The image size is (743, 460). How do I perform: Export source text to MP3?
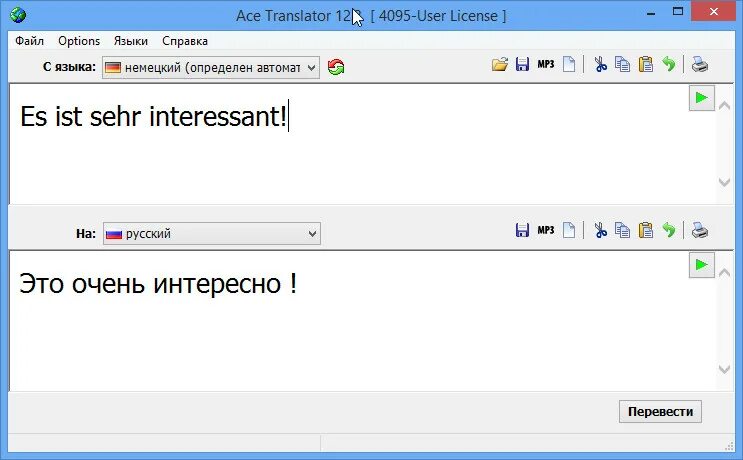click(x=545, y=64)
